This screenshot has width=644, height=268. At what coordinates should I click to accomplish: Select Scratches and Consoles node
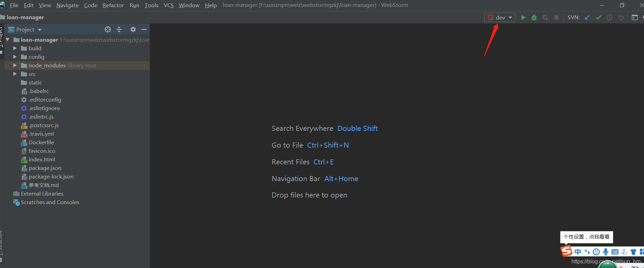46,202
